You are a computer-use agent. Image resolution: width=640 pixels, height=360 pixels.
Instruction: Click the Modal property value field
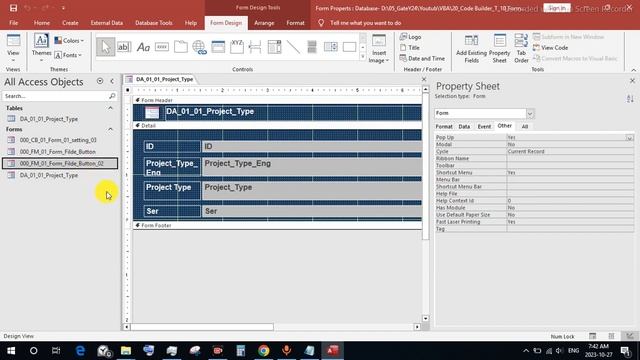click(570, 144)
